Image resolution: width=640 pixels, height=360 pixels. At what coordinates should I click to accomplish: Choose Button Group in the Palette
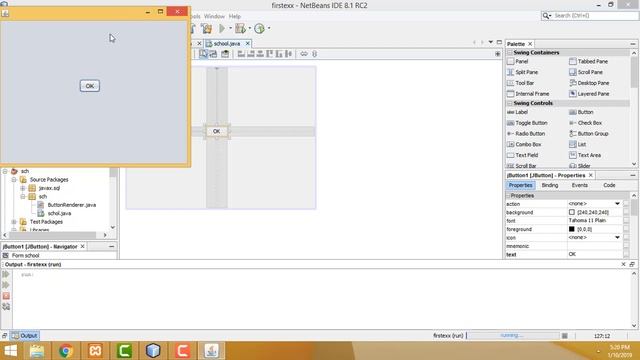(589, 133)
